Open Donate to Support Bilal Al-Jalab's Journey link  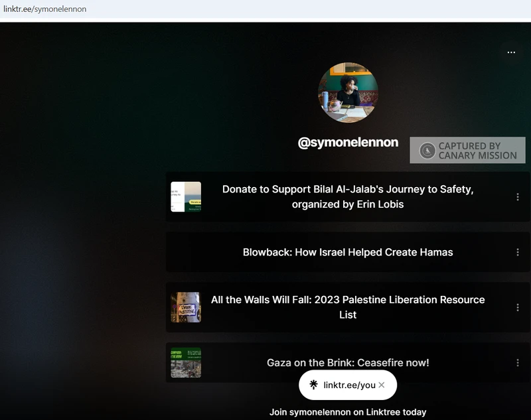[348, 196]
